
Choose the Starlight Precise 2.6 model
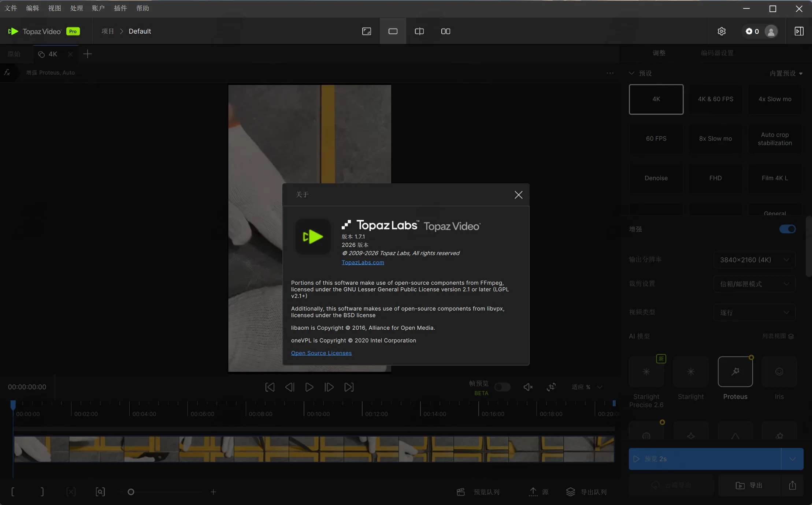click(646, 372)
